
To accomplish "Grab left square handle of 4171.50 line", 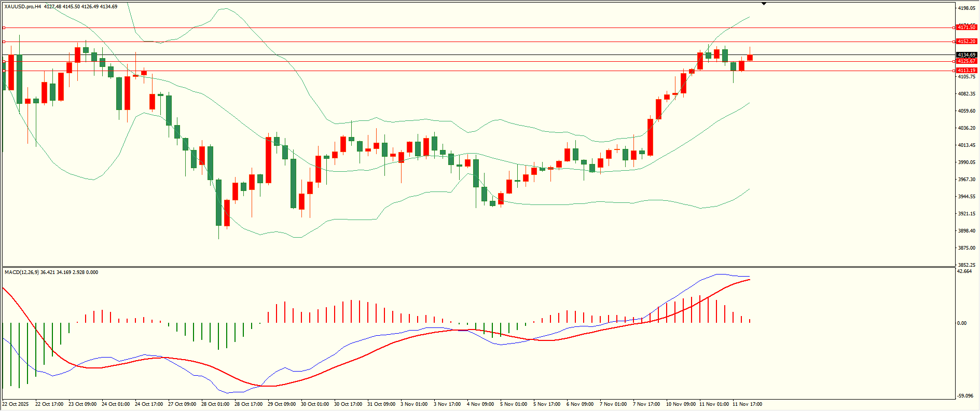I will (x=4, y=28).
